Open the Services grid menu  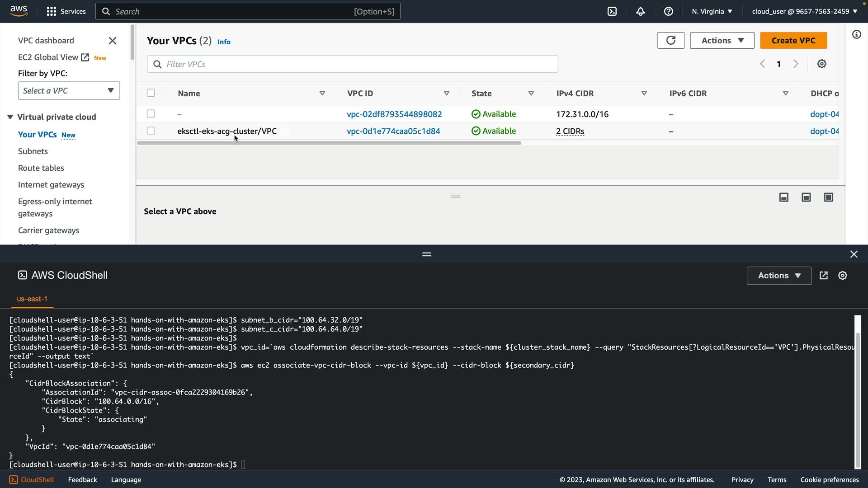point(52,11)
